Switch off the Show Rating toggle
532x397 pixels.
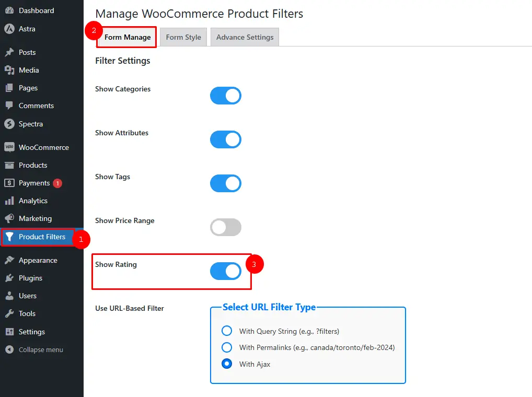(226, 271)
